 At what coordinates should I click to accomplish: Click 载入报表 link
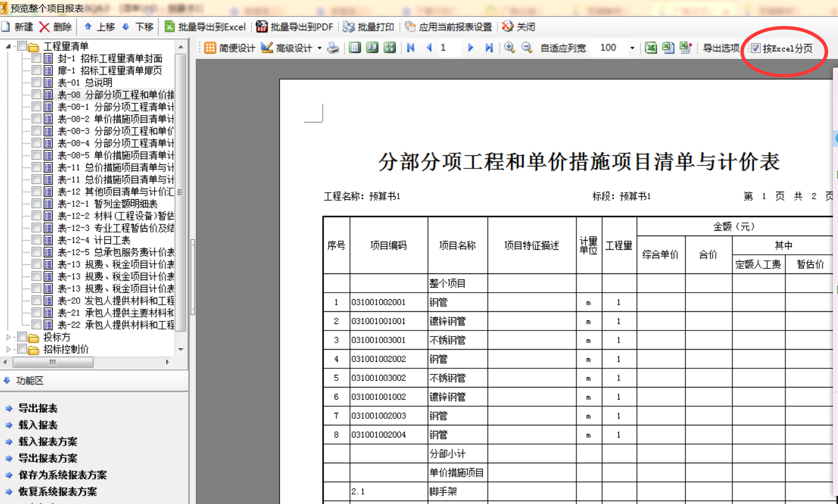38,425
